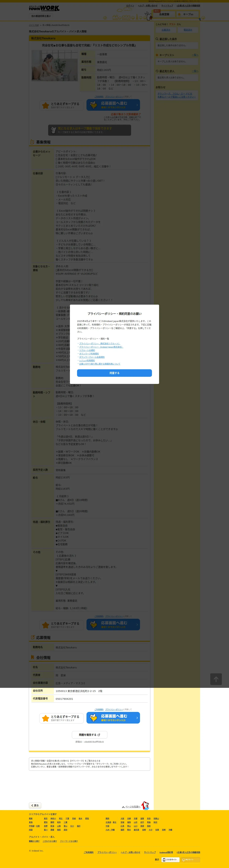
Task: Open レジュメ利用規約 link in dialog
Action: click(87, 360)
